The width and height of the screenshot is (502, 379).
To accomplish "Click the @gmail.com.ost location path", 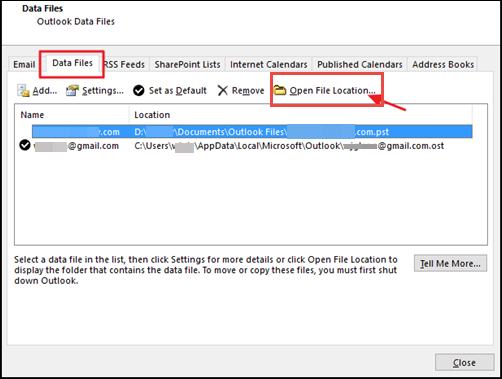I will [289, 146].
